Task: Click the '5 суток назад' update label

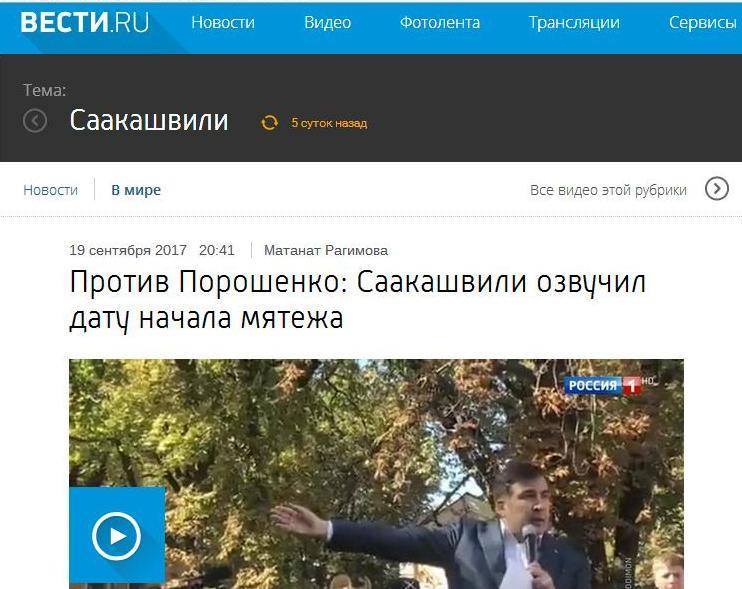Action: coord(329,123)
